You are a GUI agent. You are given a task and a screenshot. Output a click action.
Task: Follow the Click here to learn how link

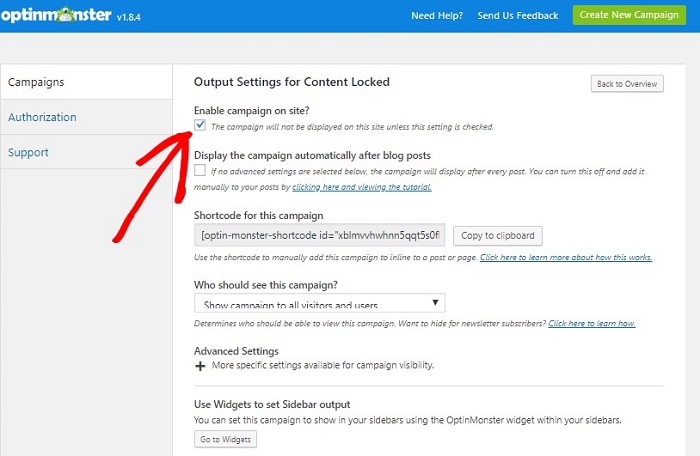(x=592, y=323)
